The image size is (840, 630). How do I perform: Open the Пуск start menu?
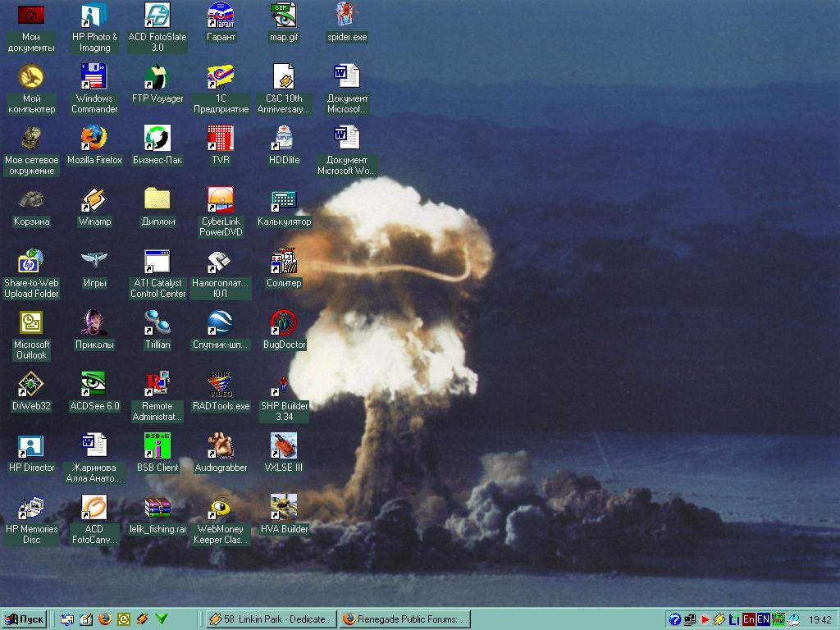tap(25, 619)
